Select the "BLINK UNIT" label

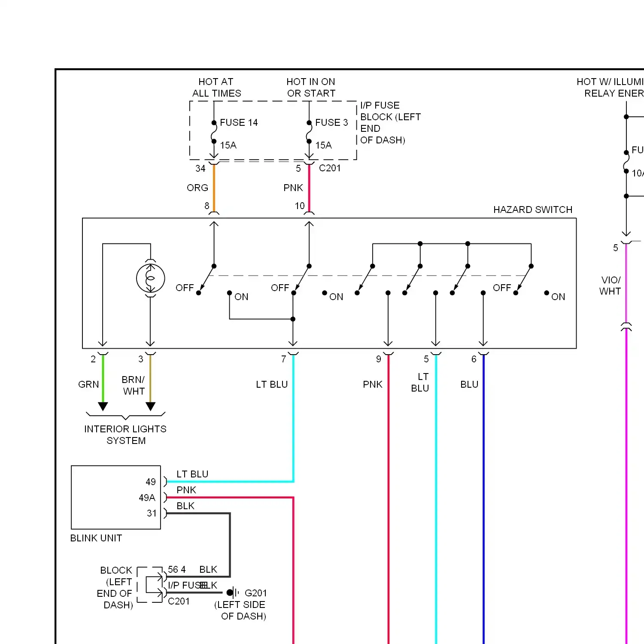click(x=96, y=538)
